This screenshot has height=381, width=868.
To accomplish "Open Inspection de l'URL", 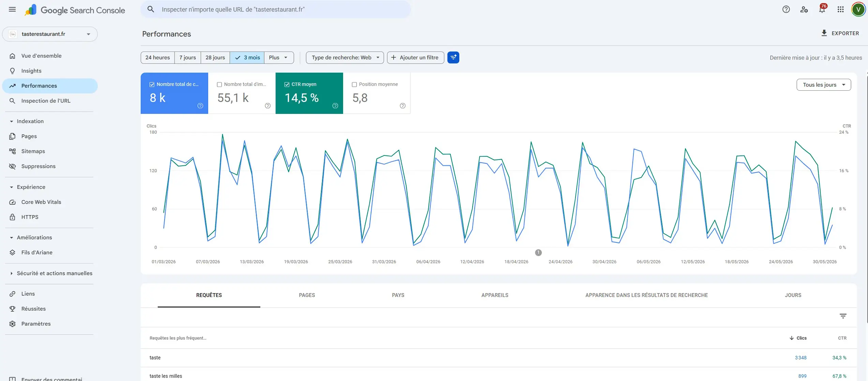I will click(x=50, y=101).
